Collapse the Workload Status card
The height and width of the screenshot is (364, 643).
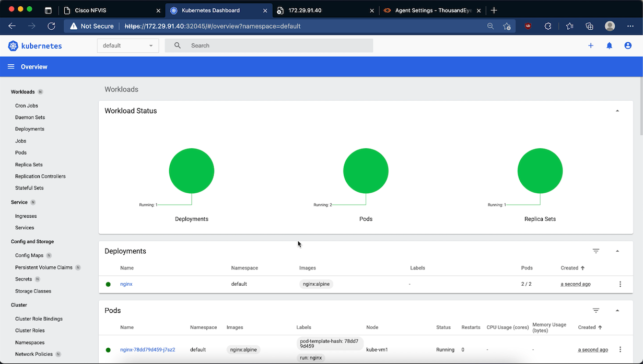coord(617,111)
